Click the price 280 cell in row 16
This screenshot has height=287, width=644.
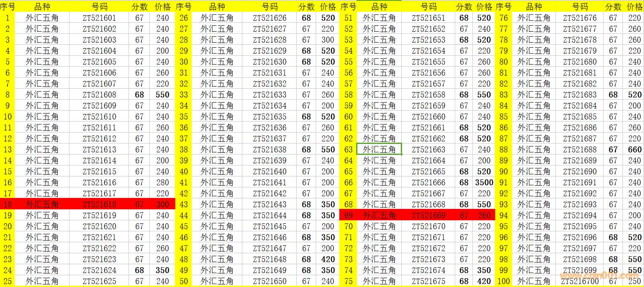(162, 182)
